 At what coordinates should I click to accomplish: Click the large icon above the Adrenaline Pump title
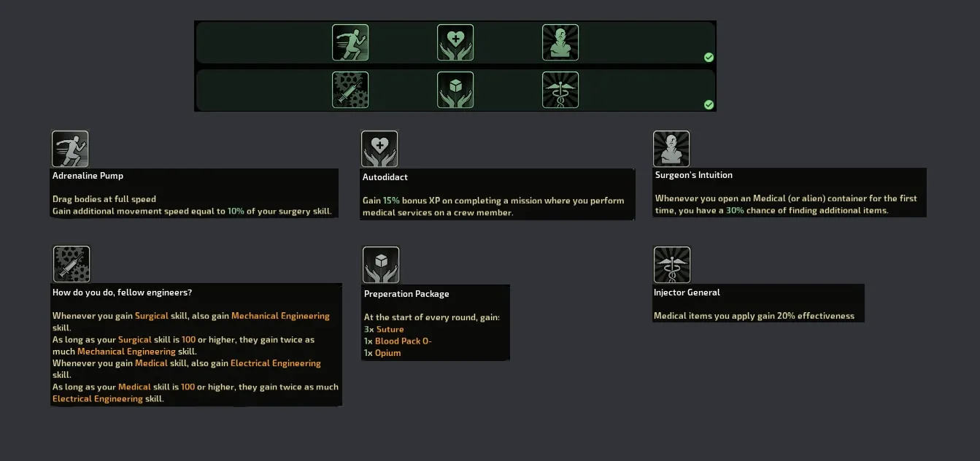70,149
